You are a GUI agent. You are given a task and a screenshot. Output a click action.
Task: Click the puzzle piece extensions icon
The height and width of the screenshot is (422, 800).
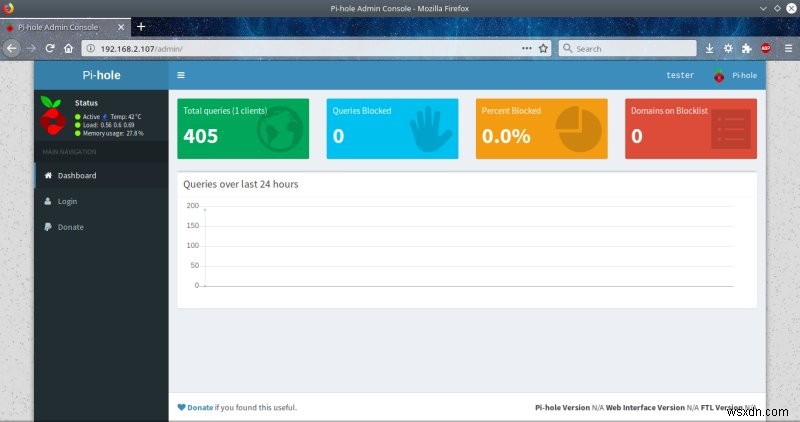pyautogui.click(x=747, y=48)
